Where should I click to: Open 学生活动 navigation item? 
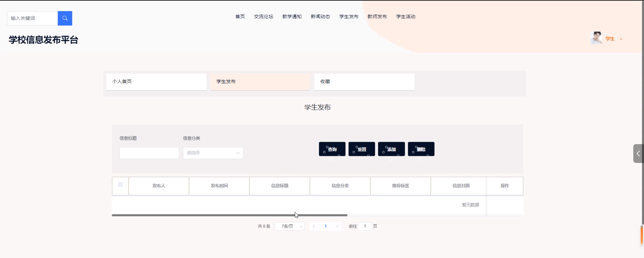point(406,16)
